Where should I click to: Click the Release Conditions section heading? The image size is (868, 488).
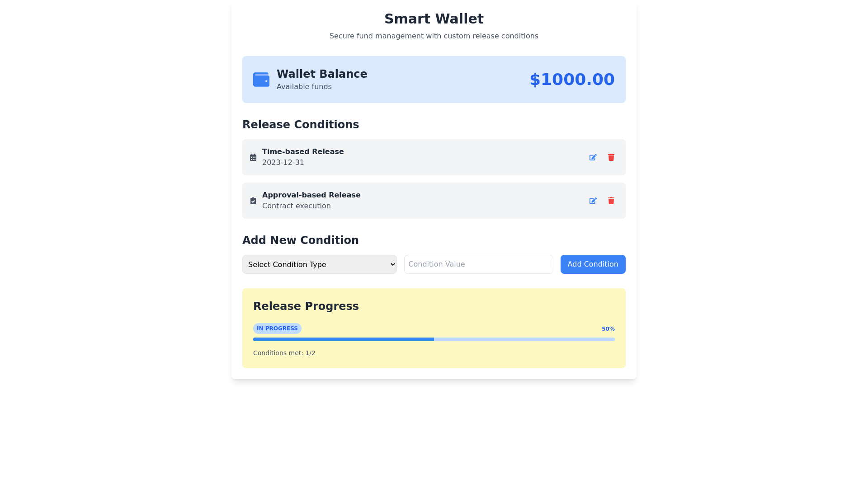point(300,125)
